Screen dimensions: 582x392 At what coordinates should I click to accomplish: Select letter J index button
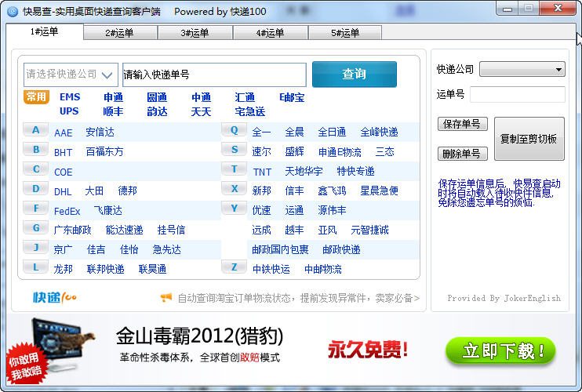coord(35,248)
